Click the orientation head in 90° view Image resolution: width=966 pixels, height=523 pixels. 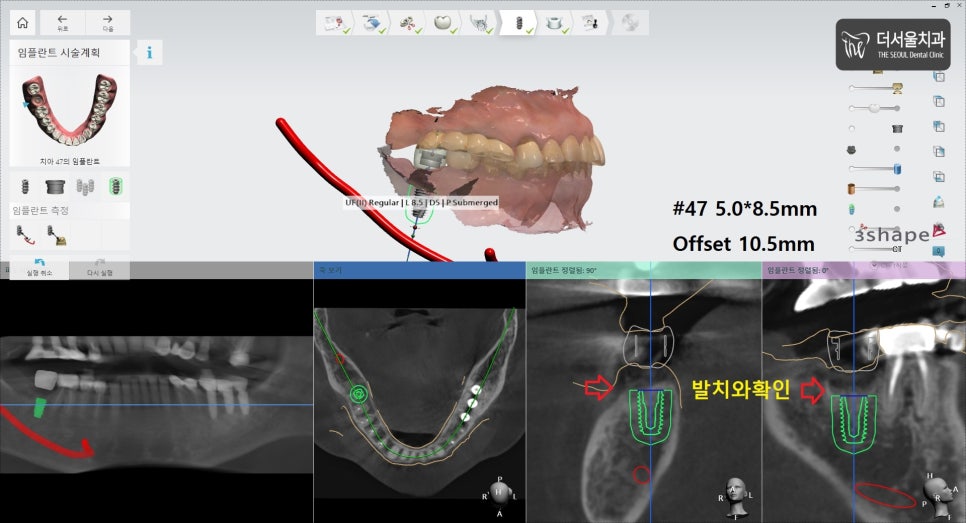coord(734,497)
